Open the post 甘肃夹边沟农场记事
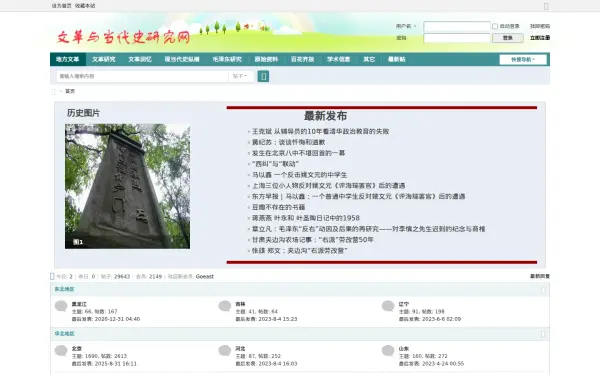The height and width of the screenshot is (375, 600). click(313, 240)
